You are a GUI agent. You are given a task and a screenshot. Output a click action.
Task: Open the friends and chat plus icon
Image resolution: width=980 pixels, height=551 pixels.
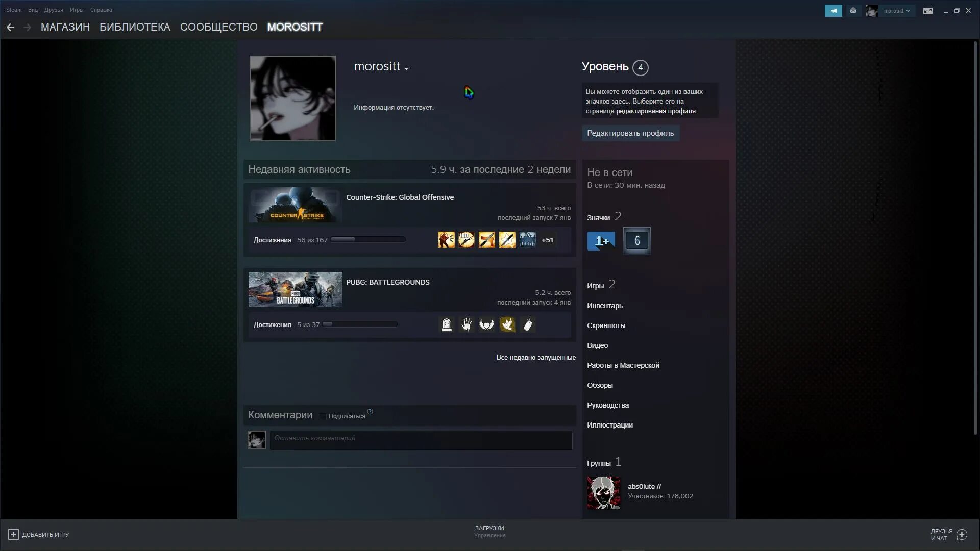tap(962, 534)
